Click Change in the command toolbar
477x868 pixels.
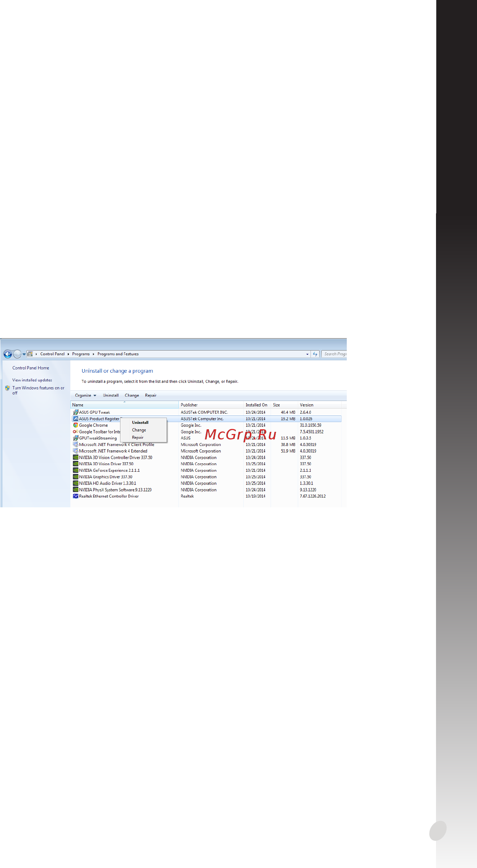click(x=132, y=396)
